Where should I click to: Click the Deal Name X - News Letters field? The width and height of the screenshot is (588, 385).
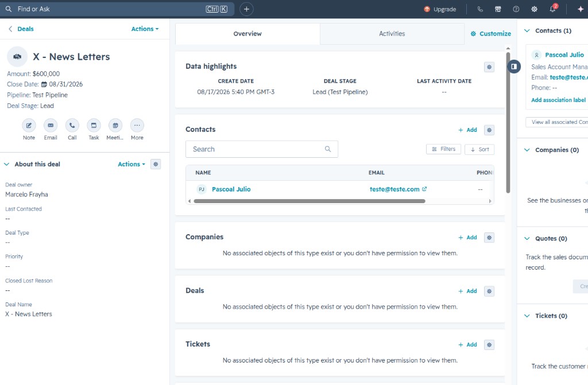point(29,314)
